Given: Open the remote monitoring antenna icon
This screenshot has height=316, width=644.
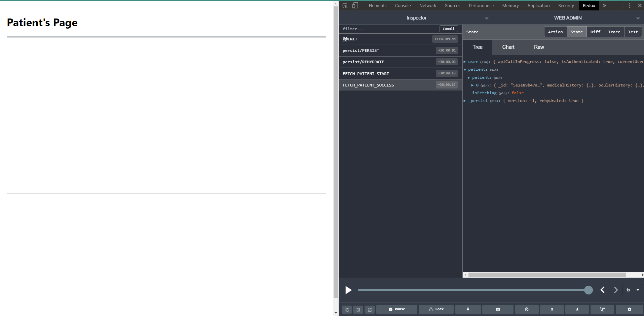Looking at the screenshot, I should click(x=602, y=310).
